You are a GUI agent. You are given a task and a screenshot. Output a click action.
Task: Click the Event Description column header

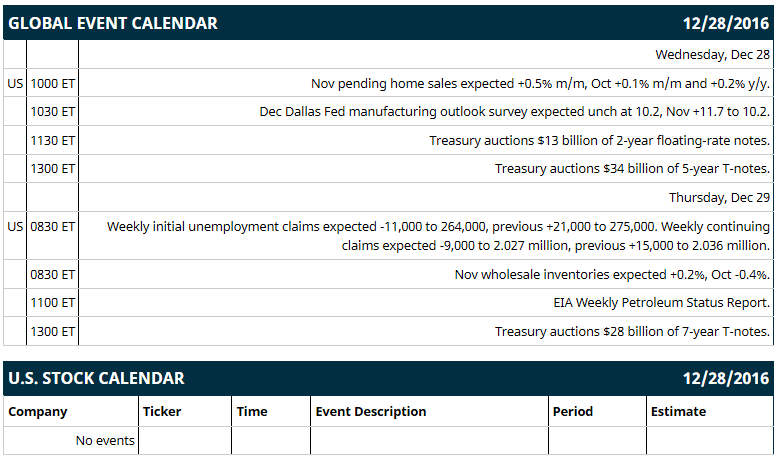coord(371,412)
